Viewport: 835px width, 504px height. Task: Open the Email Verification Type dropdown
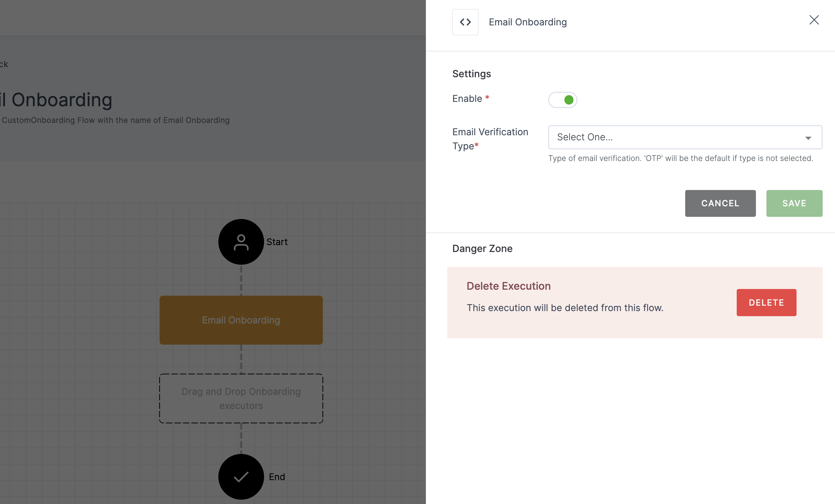pyautogui.click(x=685, y=137)
